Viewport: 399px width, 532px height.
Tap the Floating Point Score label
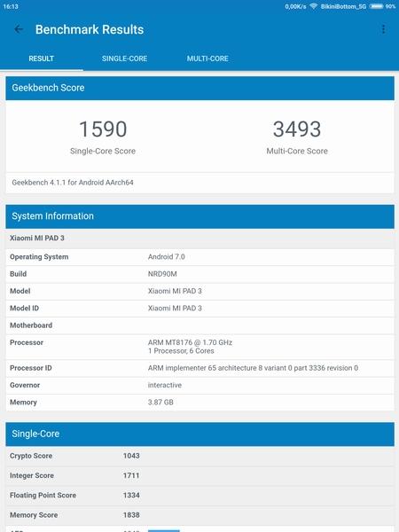[x=43, y=495]
